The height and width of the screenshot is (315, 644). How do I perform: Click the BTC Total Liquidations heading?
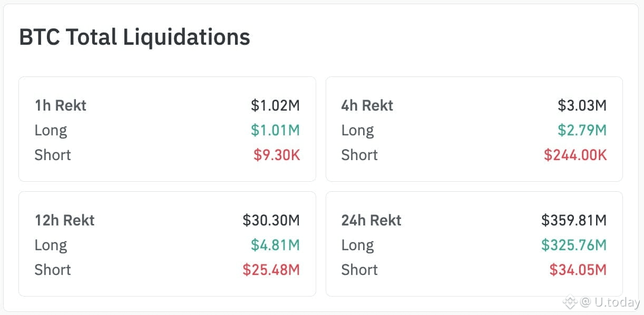[x=134, y=37]
